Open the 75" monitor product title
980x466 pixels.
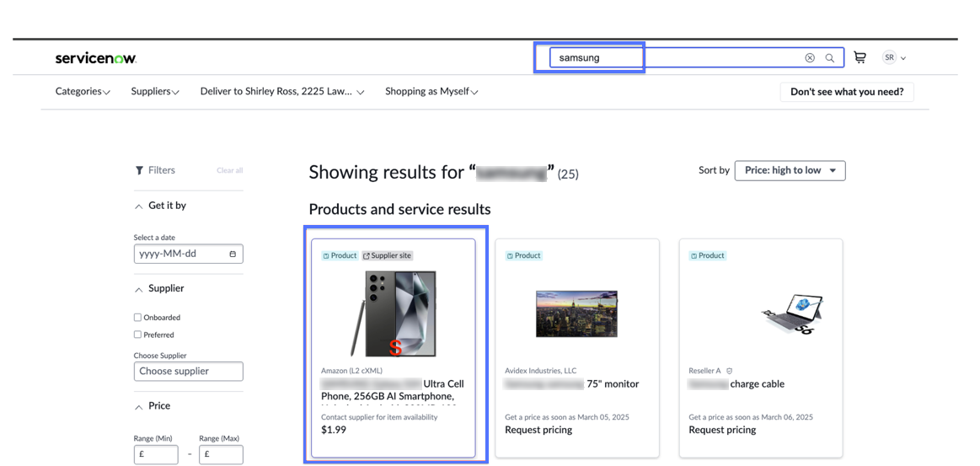572,383
